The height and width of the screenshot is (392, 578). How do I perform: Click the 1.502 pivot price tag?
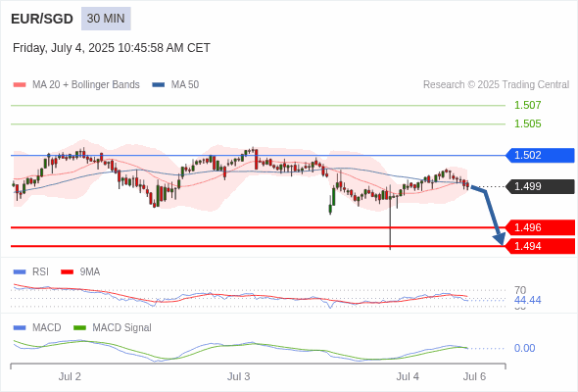tap(540, 155)
